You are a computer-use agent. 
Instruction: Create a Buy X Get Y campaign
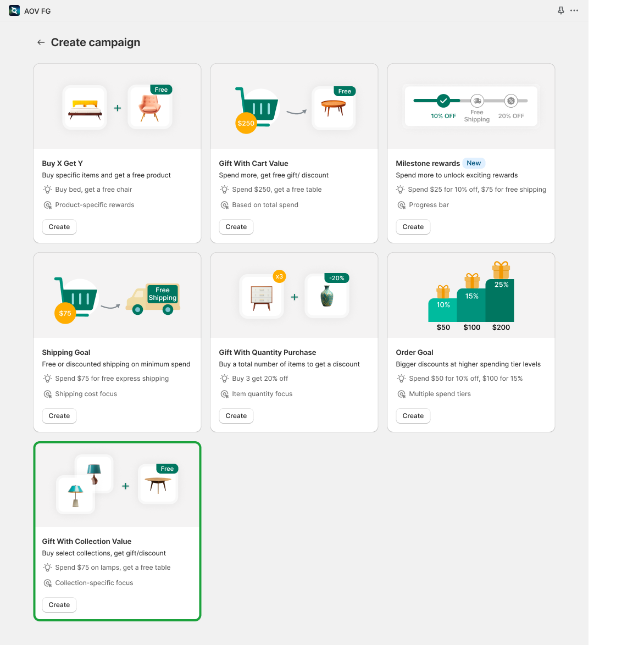coord(59,227)
